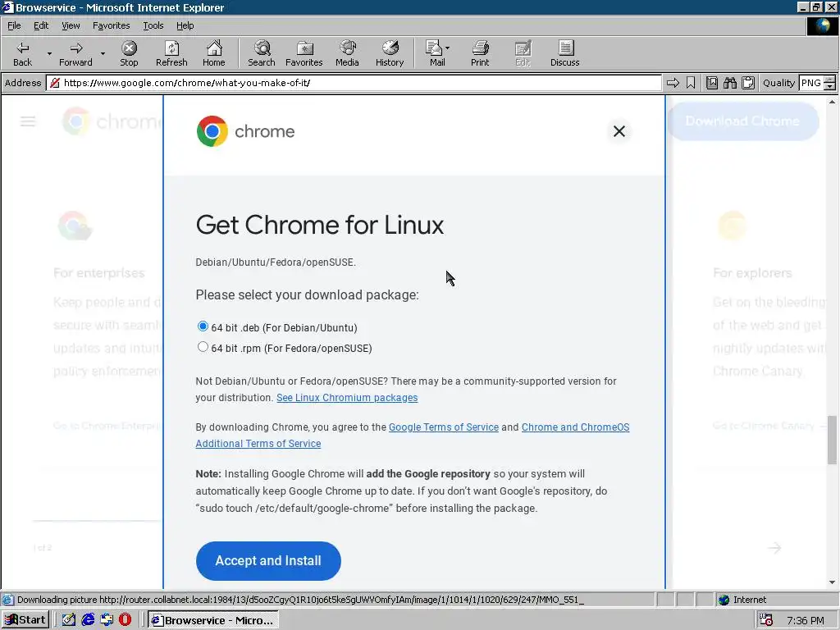Click the Chrome logo in the dialog header
The width and height of the screenshot is (840, 630).
coord(246,131)
